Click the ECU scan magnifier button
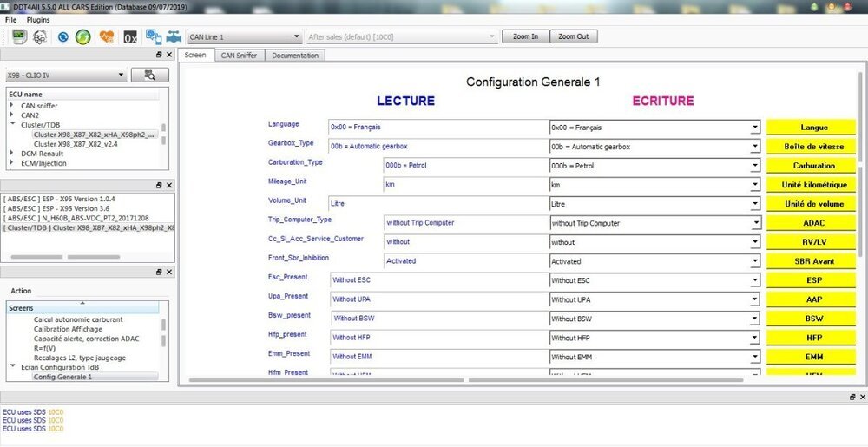The height and width of the screenshot is (447, 868). (149, 76)
